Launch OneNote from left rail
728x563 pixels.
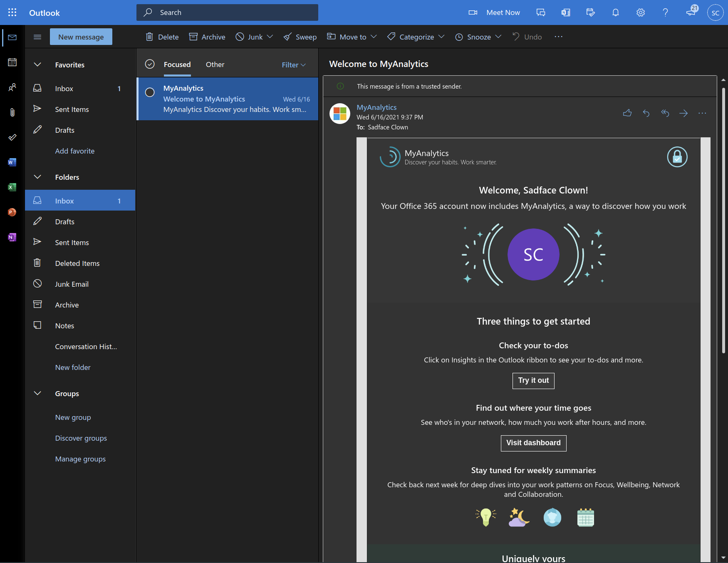(12, 237)
